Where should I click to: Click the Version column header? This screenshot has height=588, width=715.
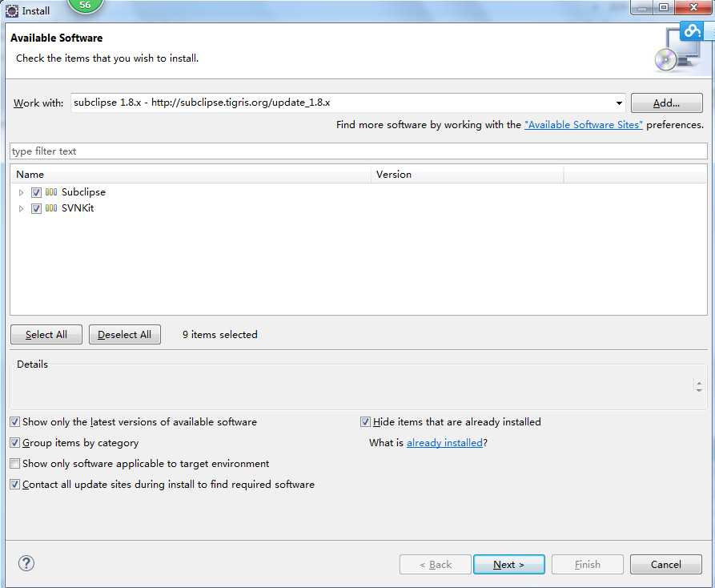[468, 175]
